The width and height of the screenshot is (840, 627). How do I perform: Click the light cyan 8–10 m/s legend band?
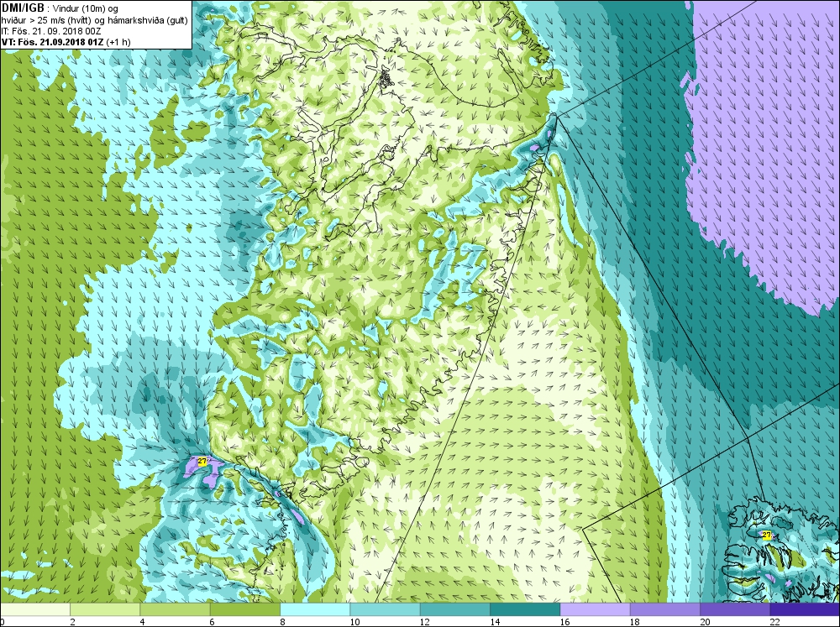click(x=315, y=610)
